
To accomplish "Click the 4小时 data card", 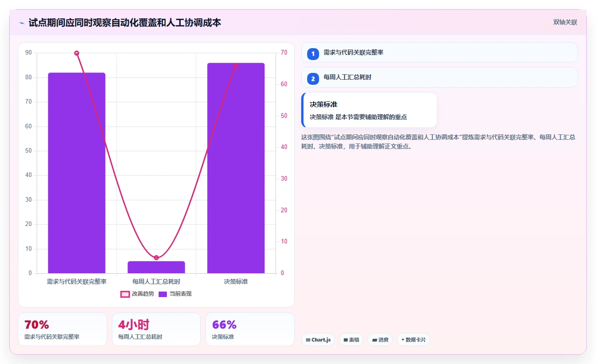I will (156, 329).
